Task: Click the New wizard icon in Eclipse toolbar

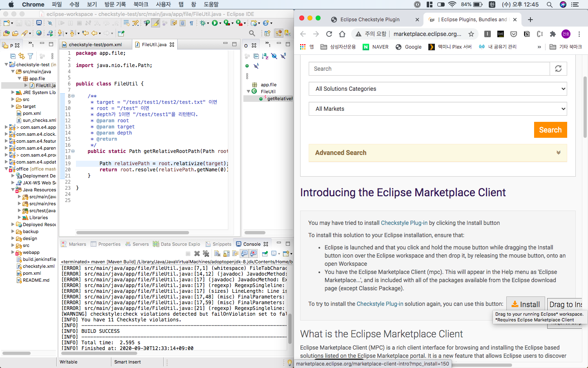Action: [x=7, y=23]
